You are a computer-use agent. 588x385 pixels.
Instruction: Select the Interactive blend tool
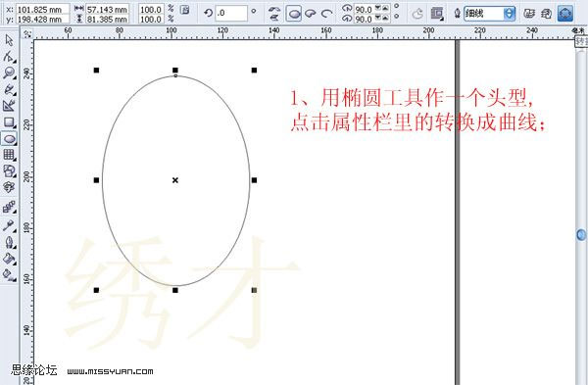coord(9,207)
